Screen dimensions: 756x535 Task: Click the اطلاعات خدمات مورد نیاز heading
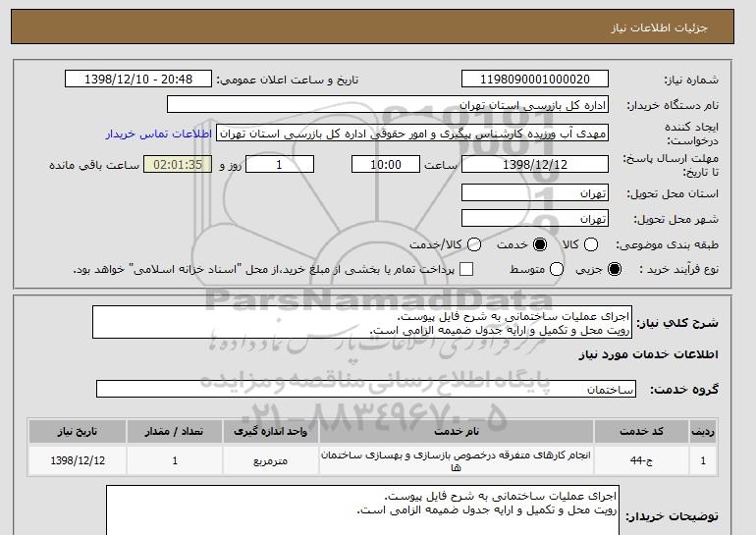pos(648,354)
